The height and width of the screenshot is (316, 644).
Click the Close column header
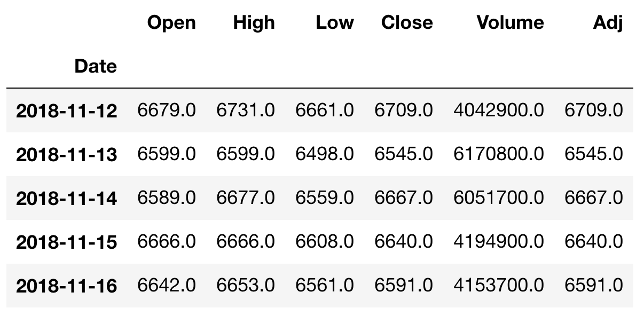[x=407, y=22]
